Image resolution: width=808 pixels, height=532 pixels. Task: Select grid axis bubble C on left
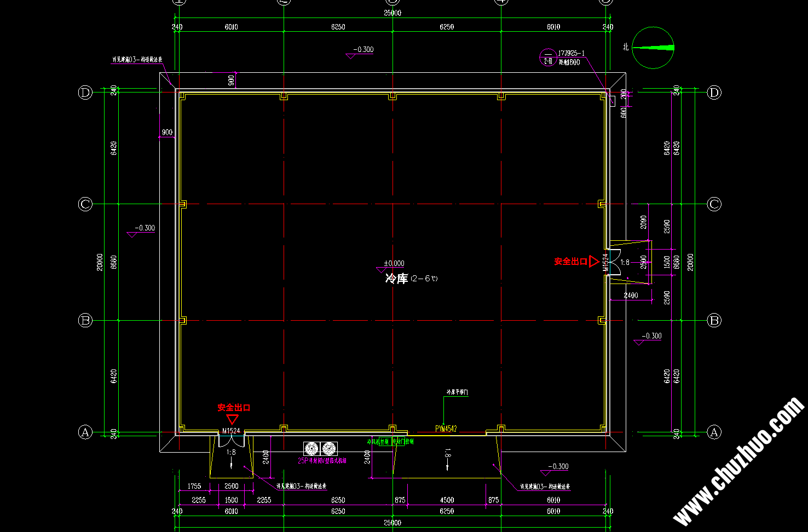(85, 204)
